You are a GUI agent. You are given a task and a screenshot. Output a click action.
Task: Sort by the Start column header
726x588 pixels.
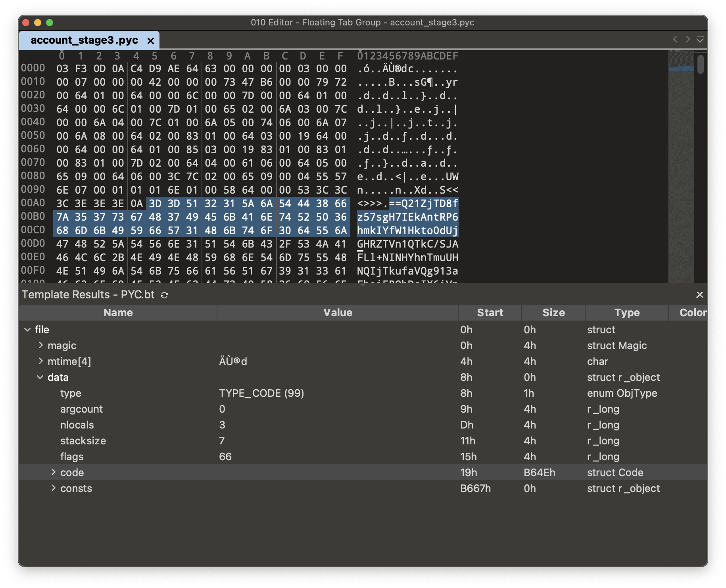[490, 313]
